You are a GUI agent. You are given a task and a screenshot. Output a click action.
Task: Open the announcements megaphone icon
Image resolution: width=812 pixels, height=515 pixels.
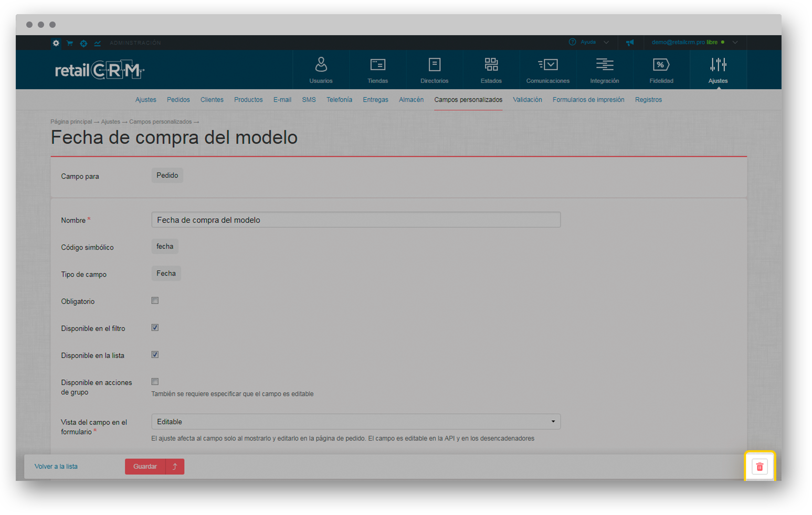[x=630, y=42]
